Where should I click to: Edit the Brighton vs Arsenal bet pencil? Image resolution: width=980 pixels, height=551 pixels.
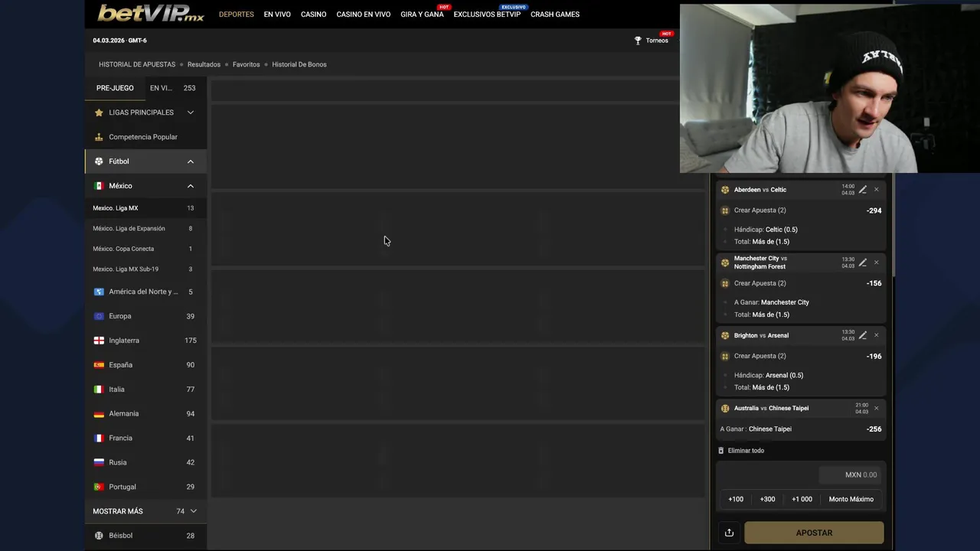(x=863, y=335)
